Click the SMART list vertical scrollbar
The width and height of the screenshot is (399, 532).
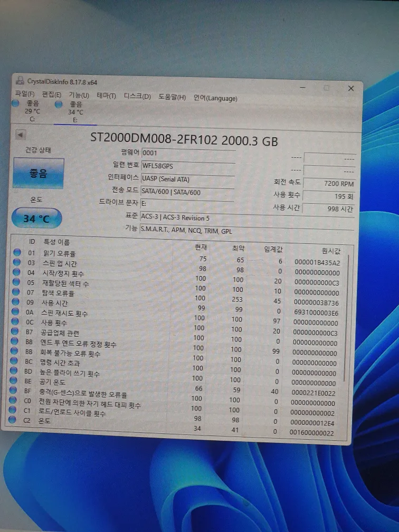pos(346,317)
